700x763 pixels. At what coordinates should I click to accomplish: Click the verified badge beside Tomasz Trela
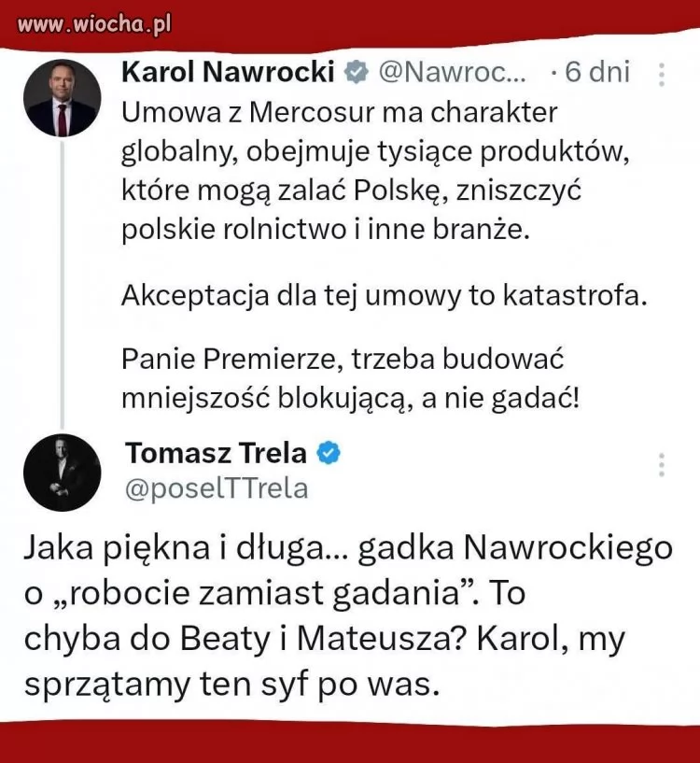tap(328, 453)
